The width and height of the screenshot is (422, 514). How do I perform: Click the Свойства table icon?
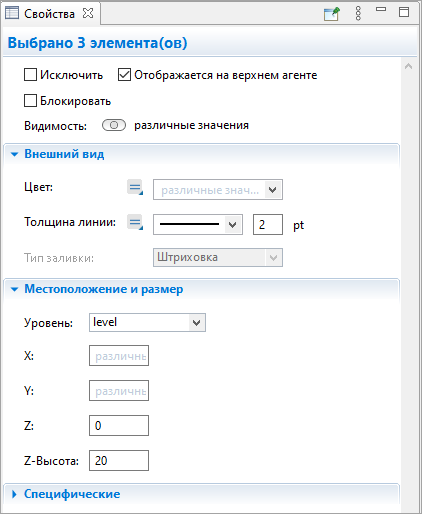pyautogui.click(x=12, y=13)
